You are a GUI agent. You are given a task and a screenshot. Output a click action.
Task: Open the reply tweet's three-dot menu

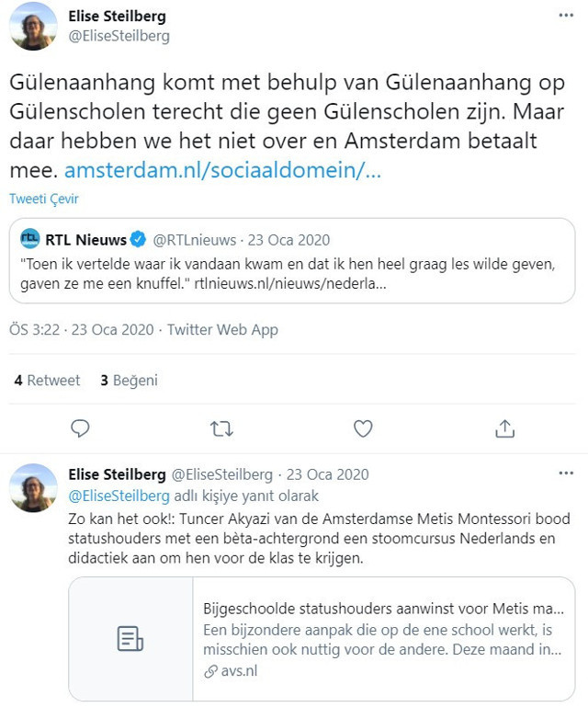click(566, 474)
